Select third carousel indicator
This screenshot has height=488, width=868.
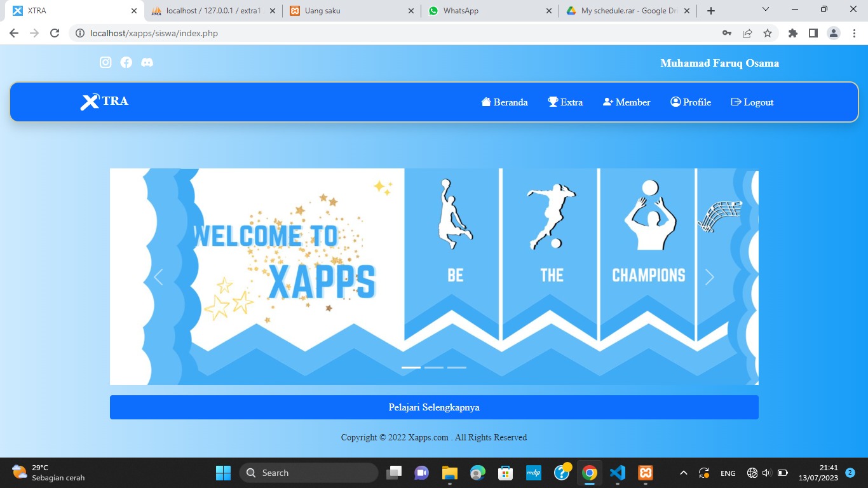tap(457, 367)
